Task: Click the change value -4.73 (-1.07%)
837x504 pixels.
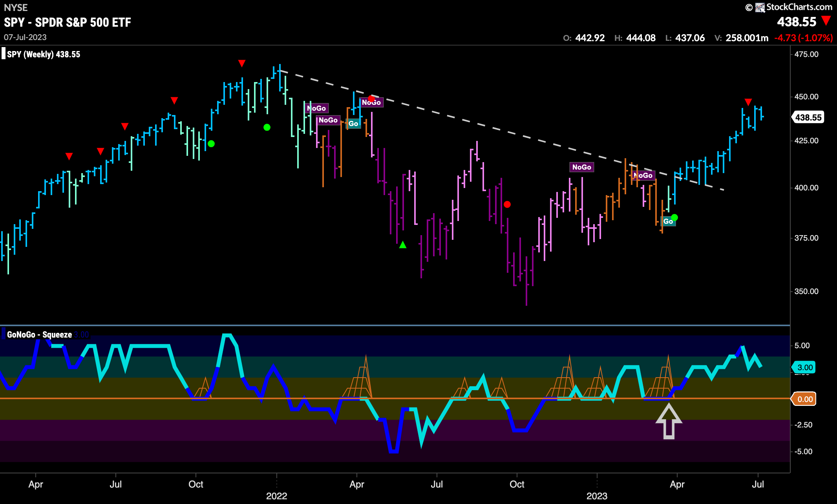Action: point(803,38)
